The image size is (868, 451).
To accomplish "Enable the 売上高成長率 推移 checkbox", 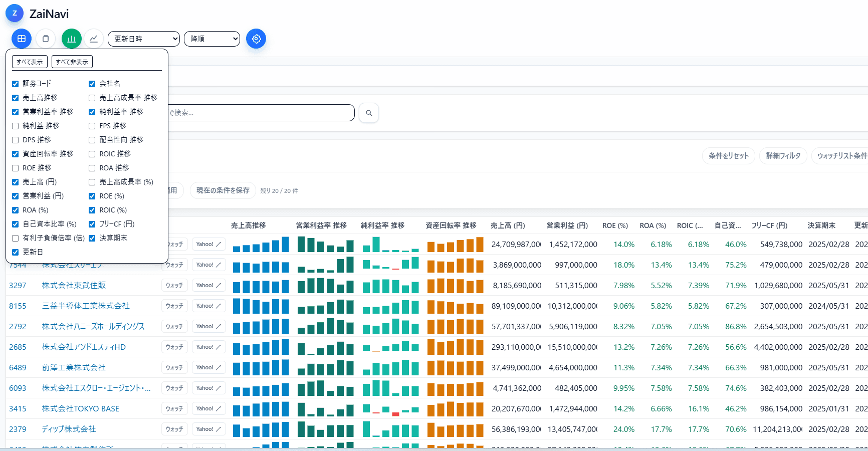I will click(x=92, y=98).
